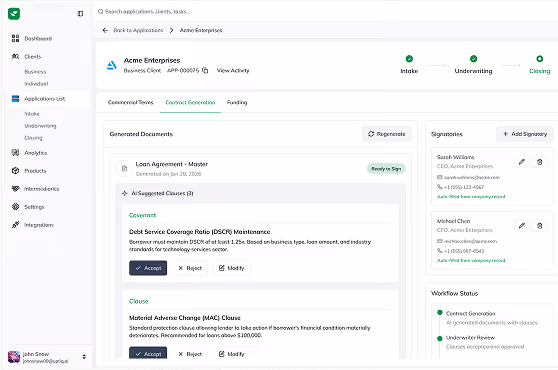Screen dimensions: 558x370
Task: Click the AI Suggested Clauses (3) header
Action: (x=162, y=194)
